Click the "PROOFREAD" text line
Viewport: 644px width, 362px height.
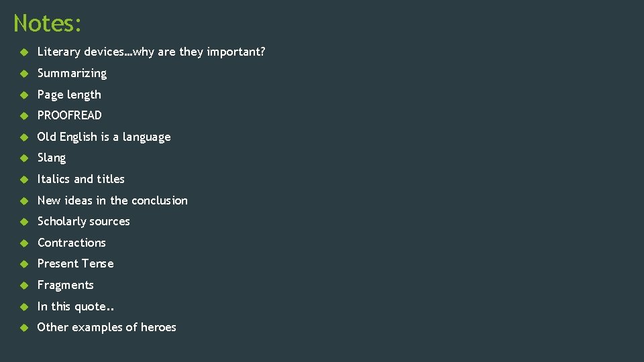coord(70,115)
